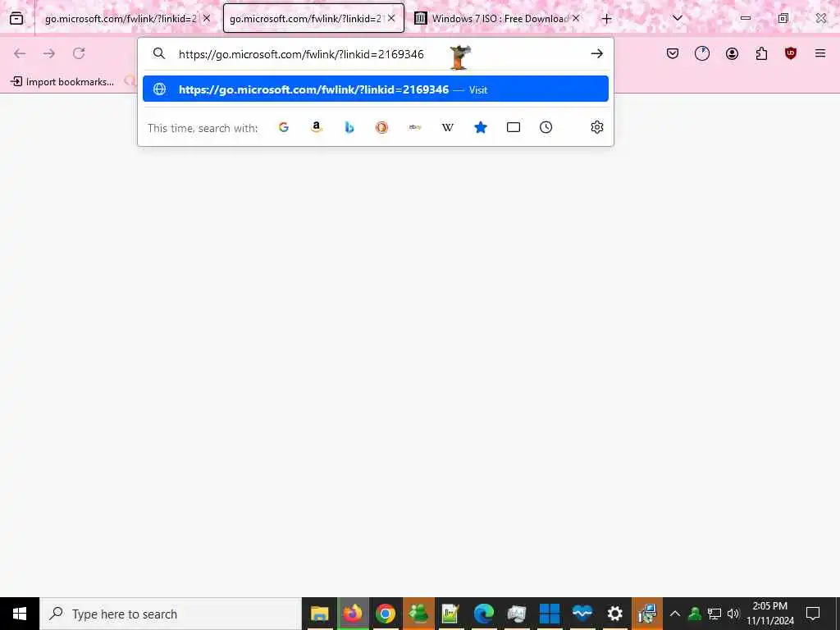Launch Google Chrome from taskbar

pos(386,614)
